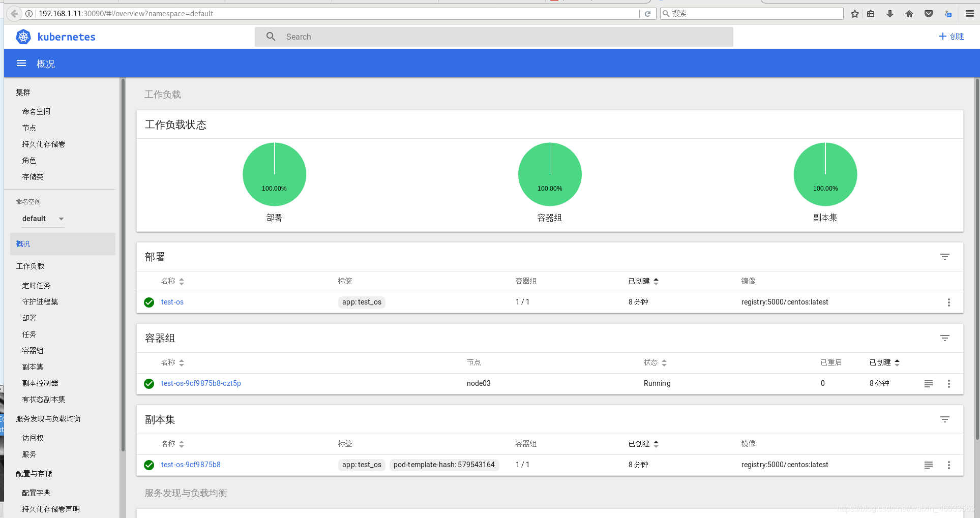Click pod-template-hash: 579543164 label chip
Screen dimensions: 980x518
[x=444, y=465]
